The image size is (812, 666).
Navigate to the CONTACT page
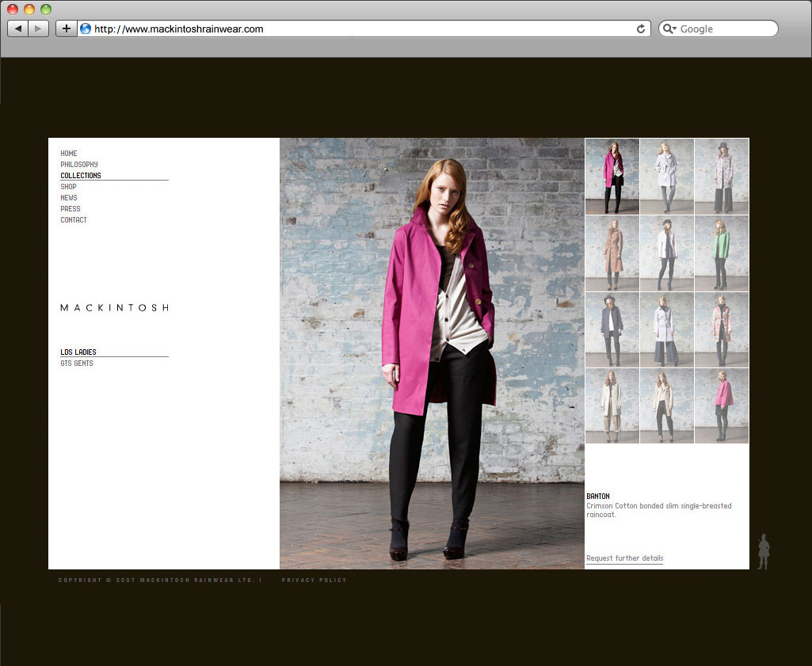point(74,220)
